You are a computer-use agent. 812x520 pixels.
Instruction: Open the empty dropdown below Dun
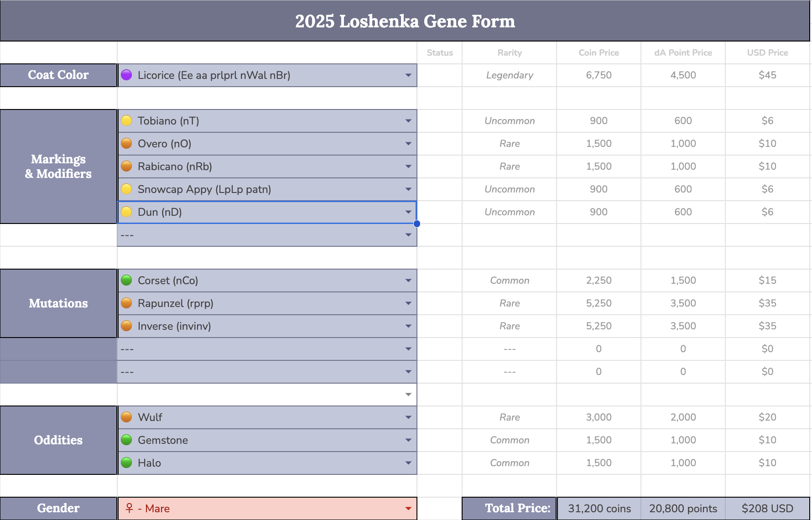pyautogui.click(x=408, y=235)
